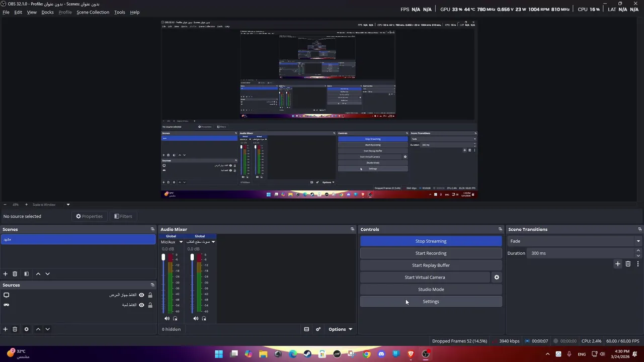The height and width of the screenshot is (362, 644).
Task: Click Start Recording button
Action: 431,253
